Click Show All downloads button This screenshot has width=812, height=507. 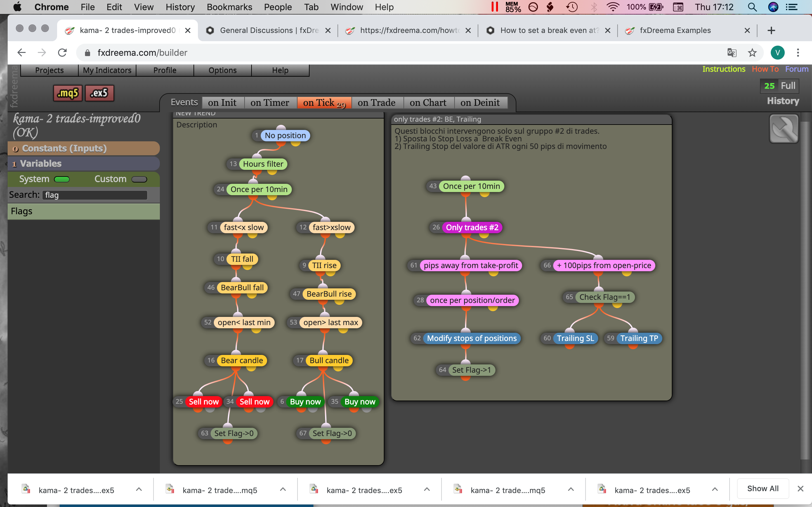coord(763,489)
